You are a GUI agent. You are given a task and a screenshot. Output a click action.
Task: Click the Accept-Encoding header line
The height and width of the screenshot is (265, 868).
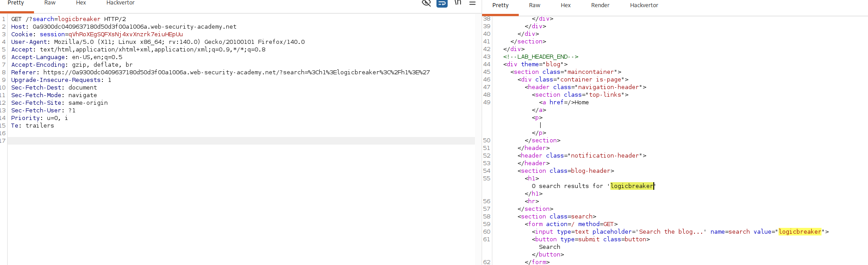72,65
